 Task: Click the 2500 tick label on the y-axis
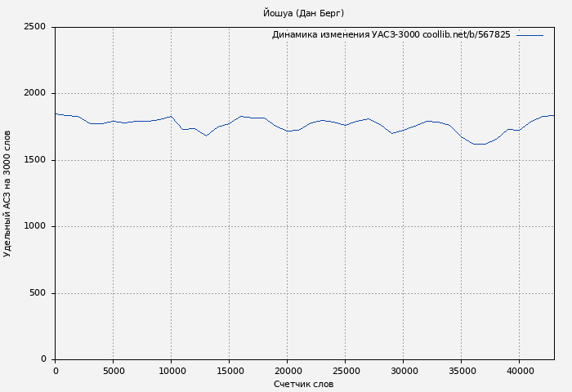[x=35, y=27]
